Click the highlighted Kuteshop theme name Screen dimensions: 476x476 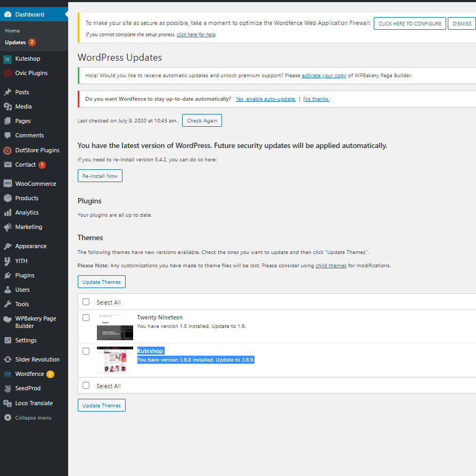click(151, 351)
